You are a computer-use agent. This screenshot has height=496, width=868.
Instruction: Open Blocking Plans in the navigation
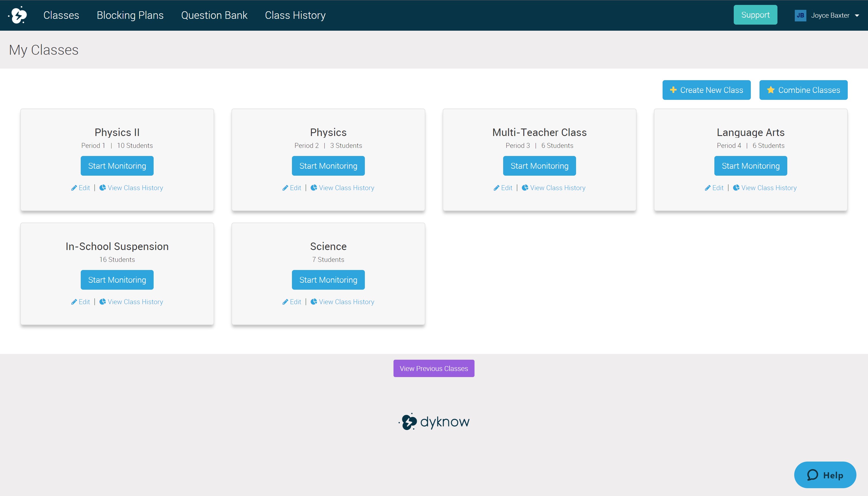tap(130, 15)
